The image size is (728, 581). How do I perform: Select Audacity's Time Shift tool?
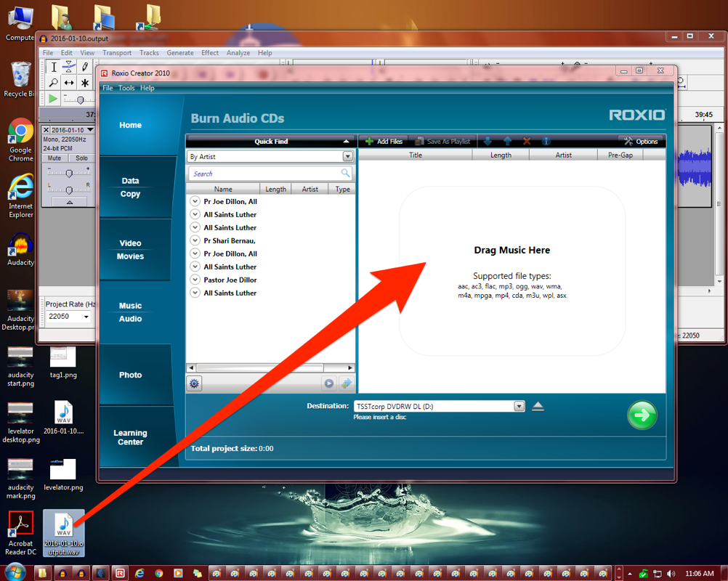point(69,83)
